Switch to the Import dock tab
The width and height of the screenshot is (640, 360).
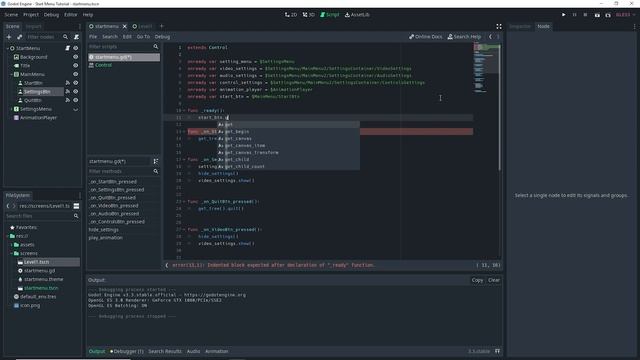click(33, 26)
